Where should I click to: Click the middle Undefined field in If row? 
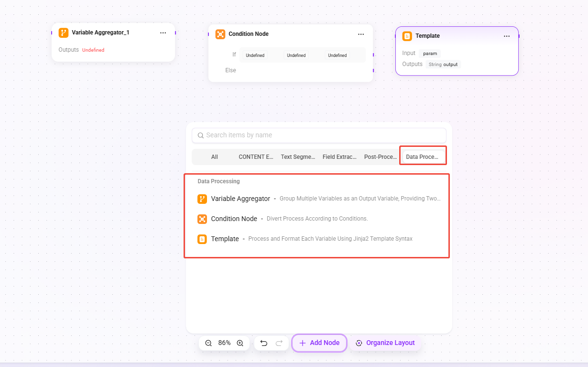click(x=296, y=56)
